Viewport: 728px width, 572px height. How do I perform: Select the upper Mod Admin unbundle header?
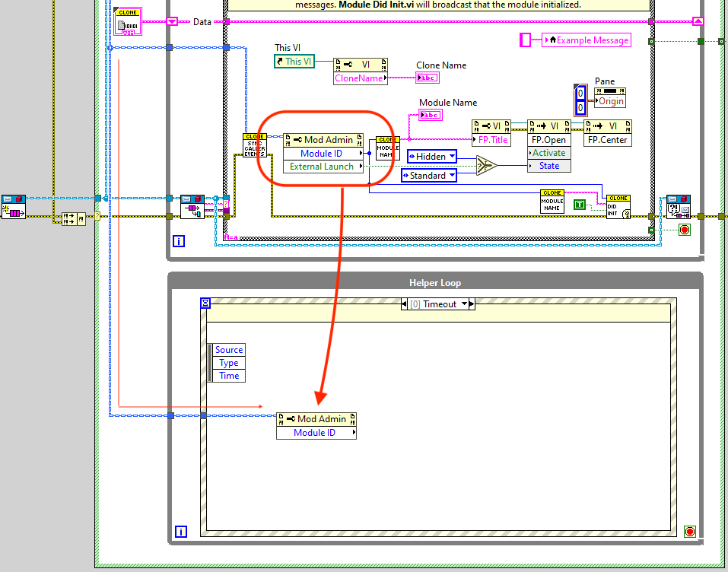323,140
